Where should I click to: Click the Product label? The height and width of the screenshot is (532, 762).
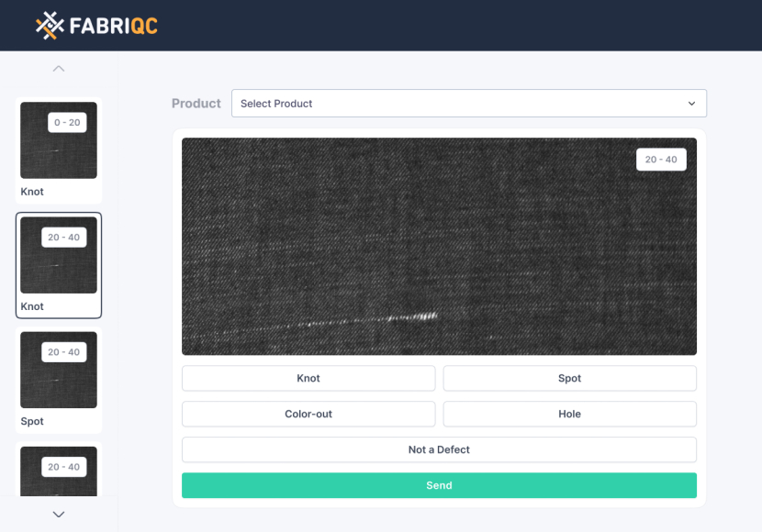pyautogui.click(x=196, y=104)
